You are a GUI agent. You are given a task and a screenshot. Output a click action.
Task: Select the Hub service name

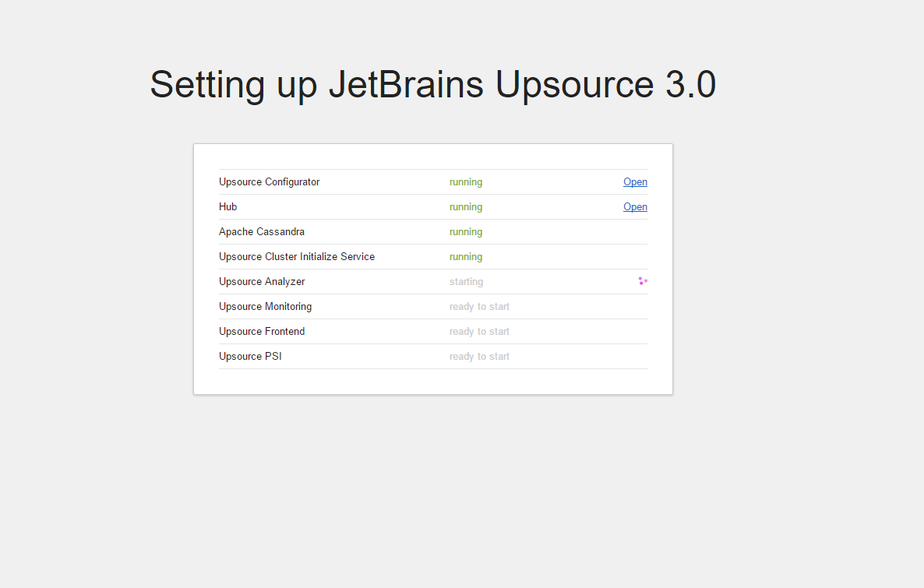point(228,207)
